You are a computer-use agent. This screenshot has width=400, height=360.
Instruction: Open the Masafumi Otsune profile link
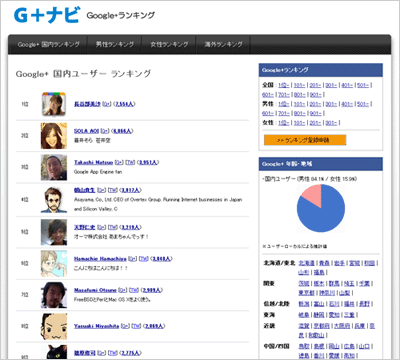click(x=95, y=290)
